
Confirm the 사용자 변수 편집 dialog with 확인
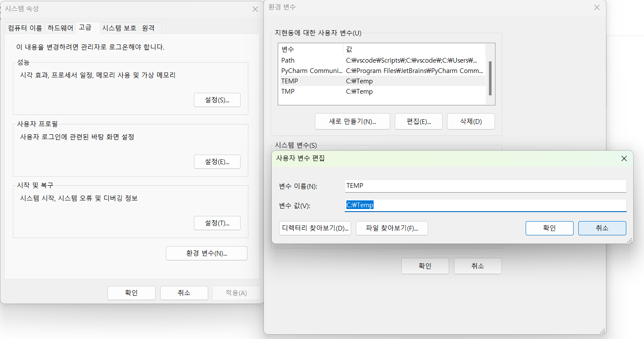click(549, 228)
